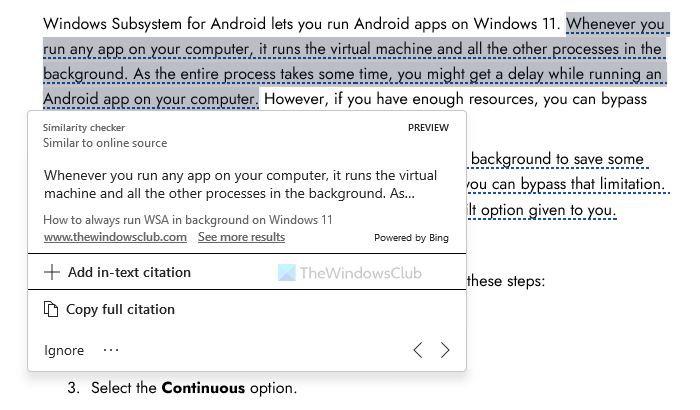Choose the Copy full citation option
This screenshot has width=700, height=410.
120,310
